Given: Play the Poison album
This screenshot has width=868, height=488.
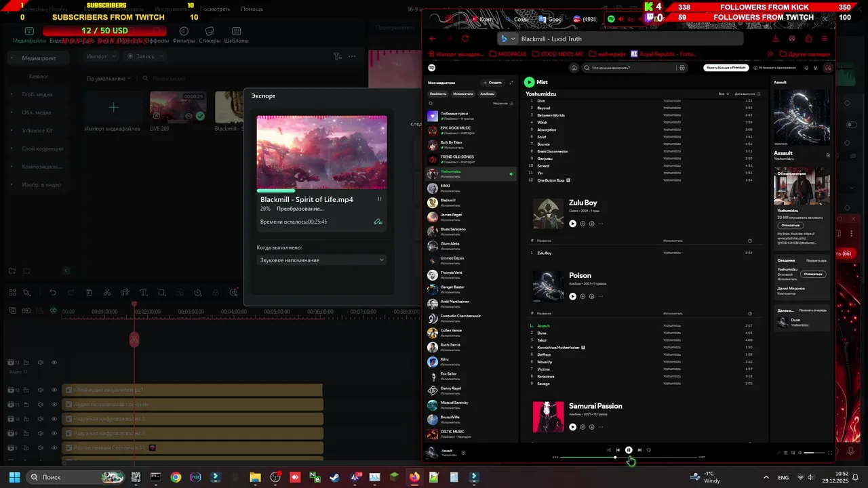Looking at the screenshot, I should (573, 296).
